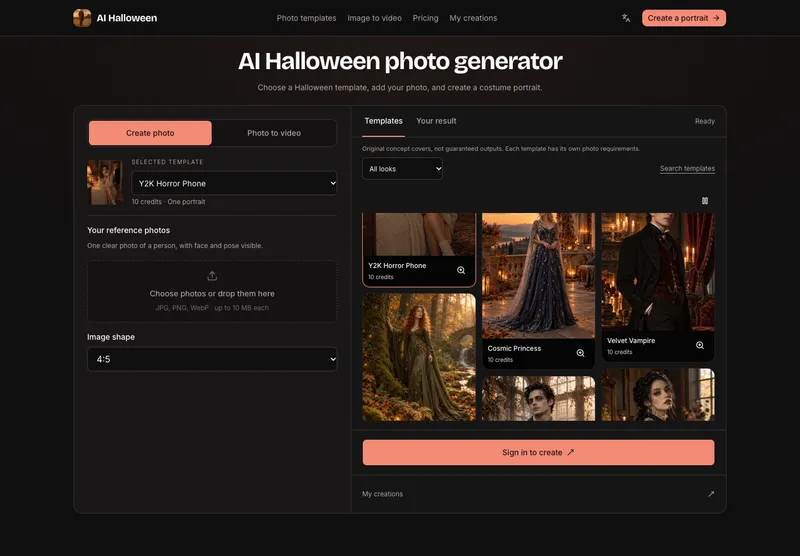Click the My creations footer link text
This screenshot has width=800, height=556.
(x=382, y=494)
